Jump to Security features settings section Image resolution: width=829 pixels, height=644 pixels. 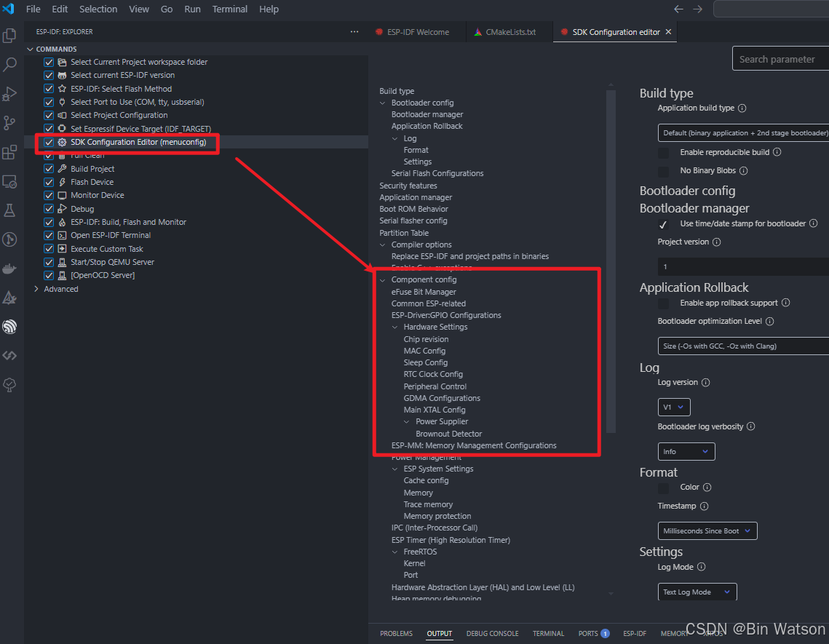408,186
